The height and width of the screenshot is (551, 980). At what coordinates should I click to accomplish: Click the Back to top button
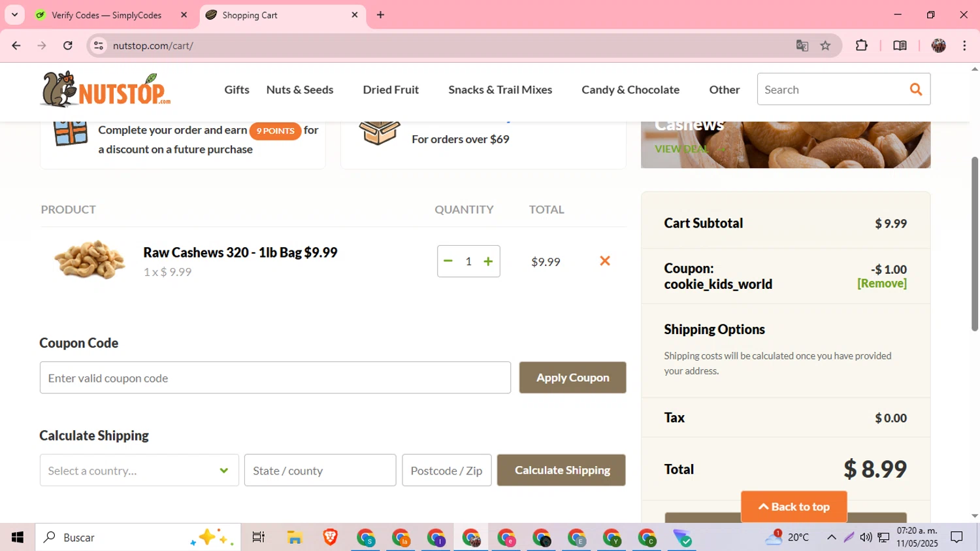coord(794,507)
